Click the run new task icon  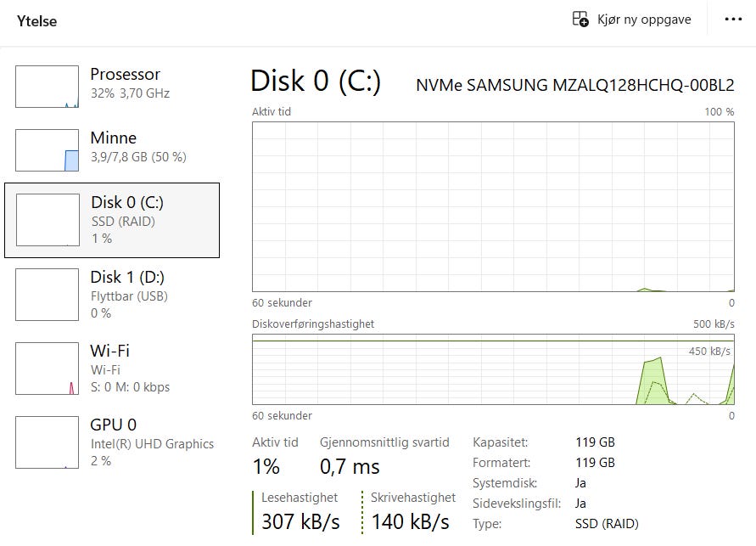[580, 20]
